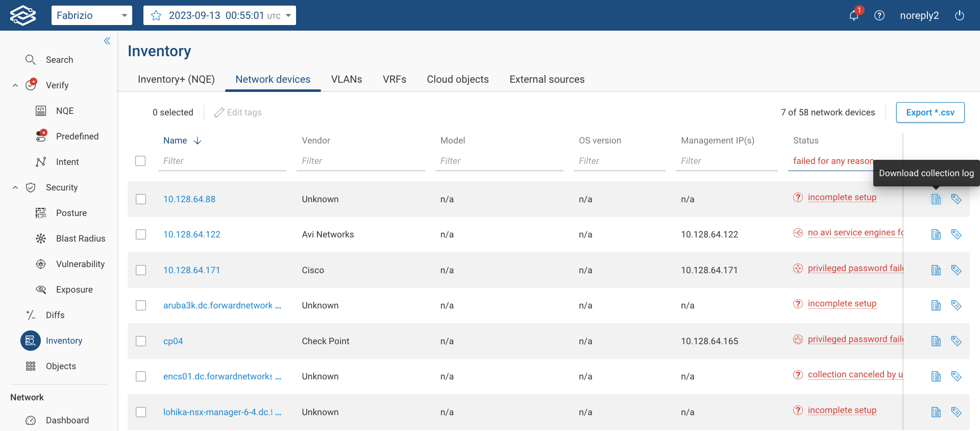The image size is (980, 431).
Task: Open the help question mark icon
Action: click(879, 15)
